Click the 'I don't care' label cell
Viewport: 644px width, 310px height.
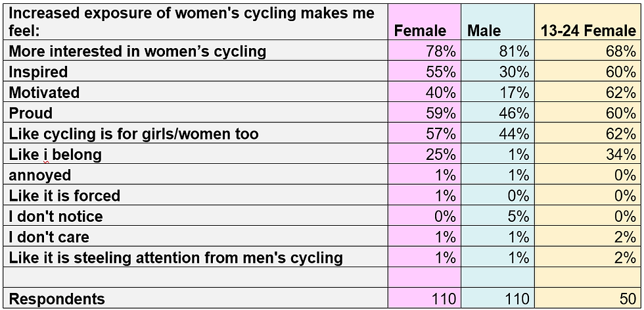tap(196, 236)
